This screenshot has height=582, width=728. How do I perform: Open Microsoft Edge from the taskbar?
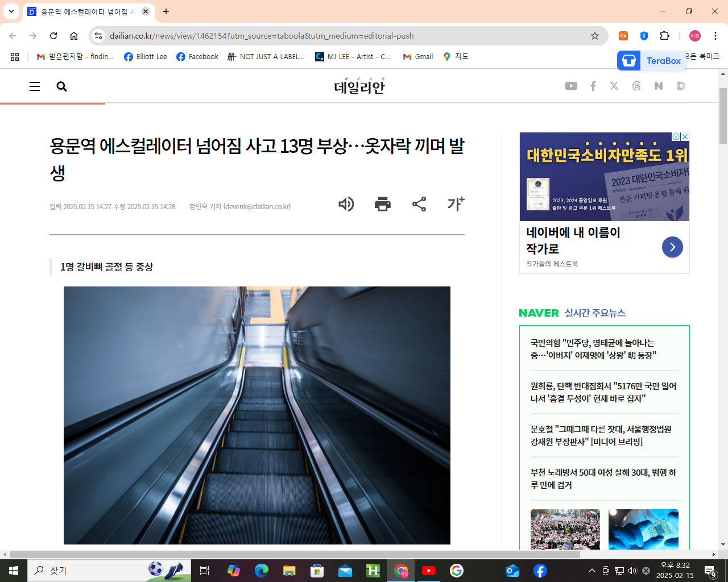pyautogui.click(x=262, y=571)
